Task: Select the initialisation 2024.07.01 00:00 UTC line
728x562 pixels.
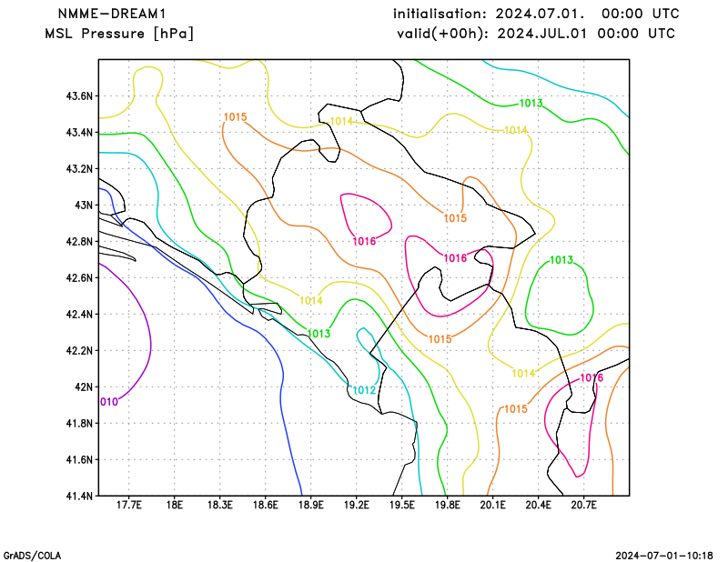Action: pyautogui.click(x=536, y=14)
